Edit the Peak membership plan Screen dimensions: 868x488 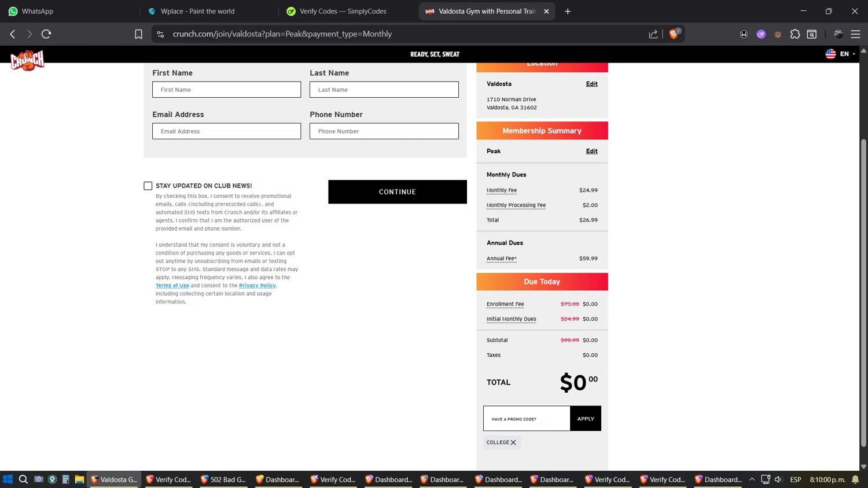click(x=591, y=151)
